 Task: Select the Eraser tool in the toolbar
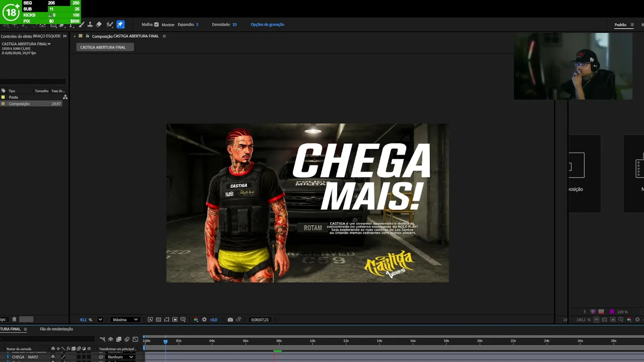coord(99,24)
